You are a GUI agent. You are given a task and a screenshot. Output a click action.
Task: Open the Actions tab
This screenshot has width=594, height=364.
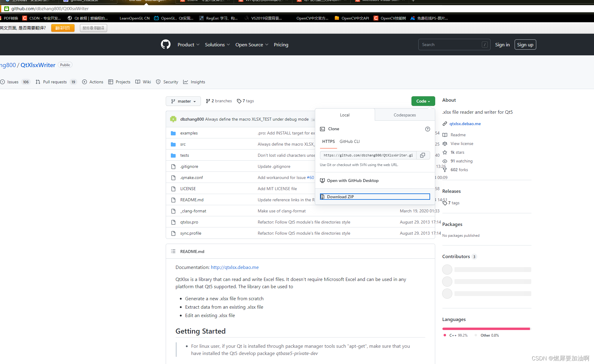point(93,82)
